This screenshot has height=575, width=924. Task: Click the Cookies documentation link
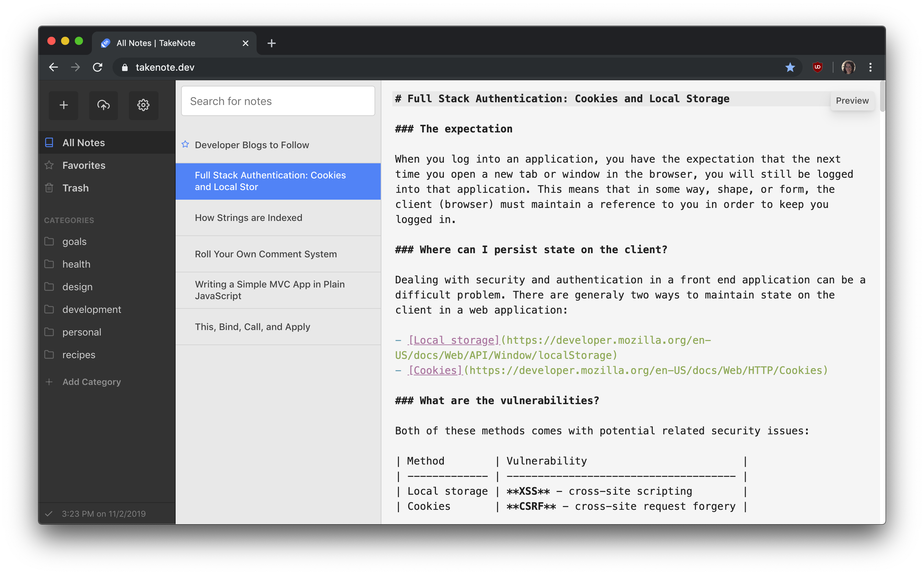click(434, 370)
